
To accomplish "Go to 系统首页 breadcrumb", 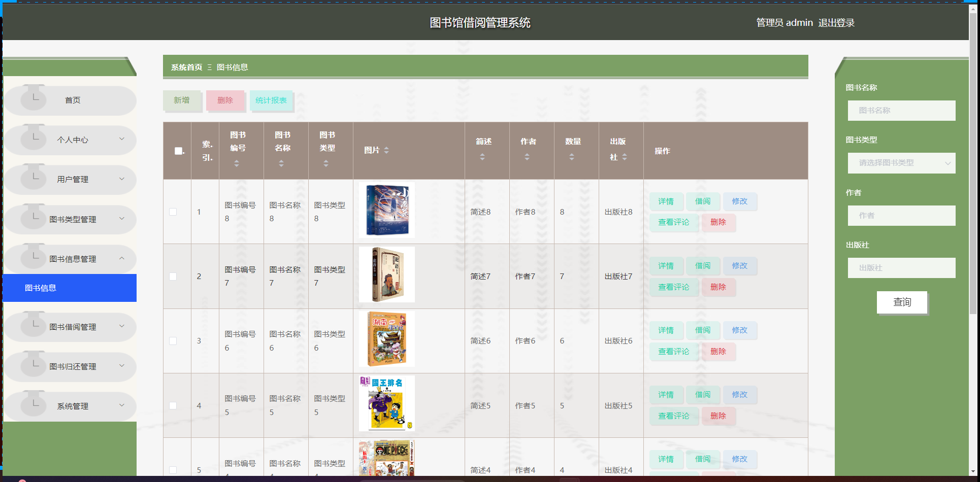I will coord(186,67).
